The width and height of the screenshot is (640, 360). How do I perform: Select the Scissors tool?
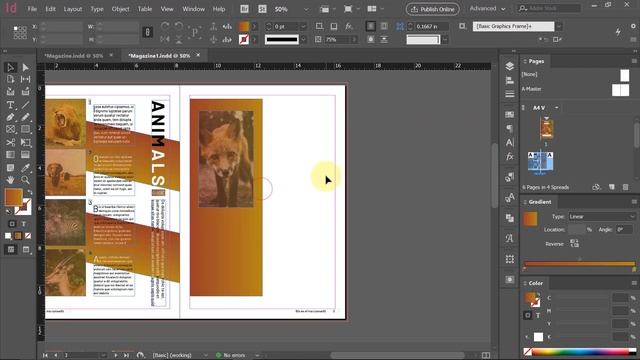(11, 142)
